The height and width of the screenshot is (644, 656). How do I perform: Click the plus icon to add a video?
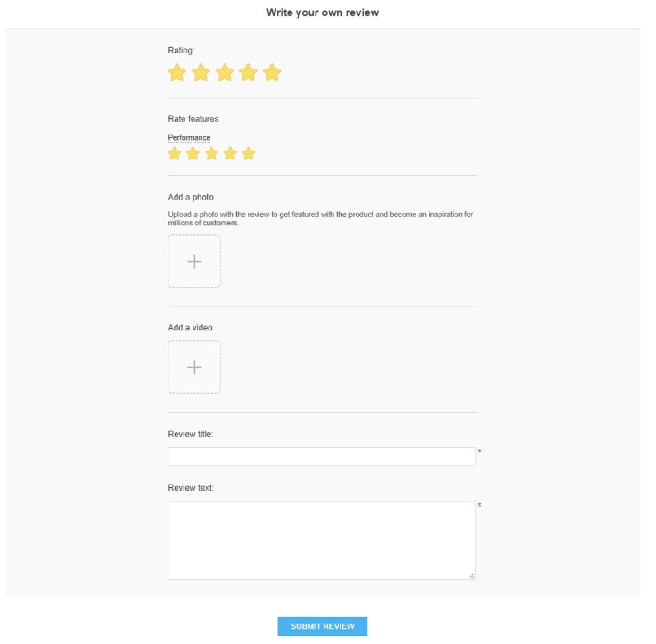194,367
